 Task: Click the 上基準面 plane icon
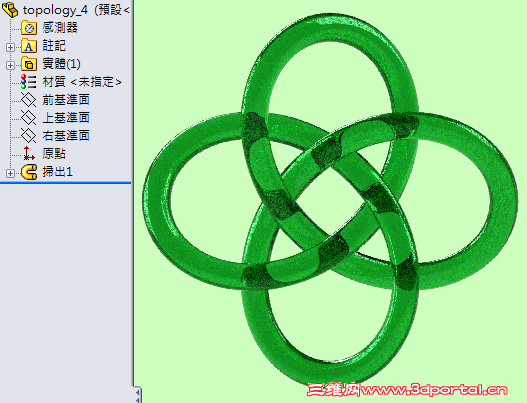point(29,118)
